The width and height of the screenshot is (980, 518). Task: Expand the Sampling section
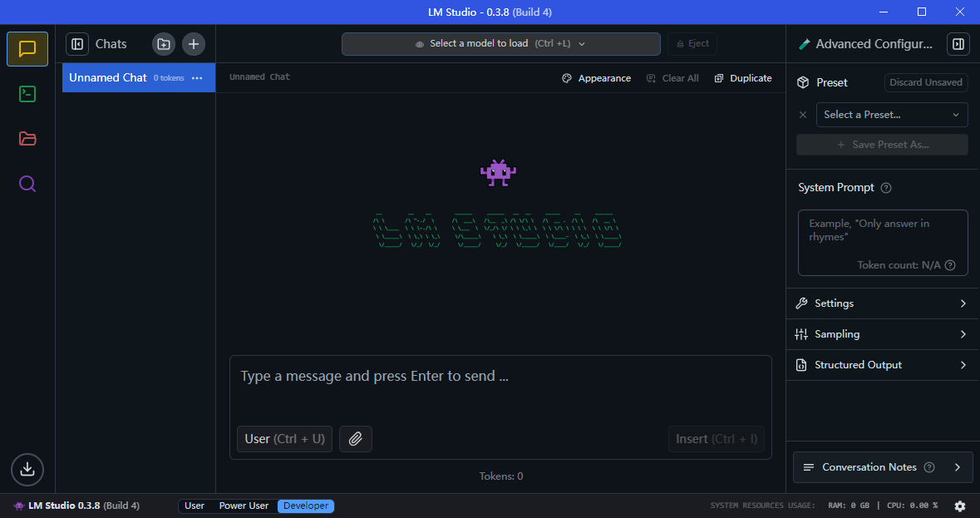883,334
